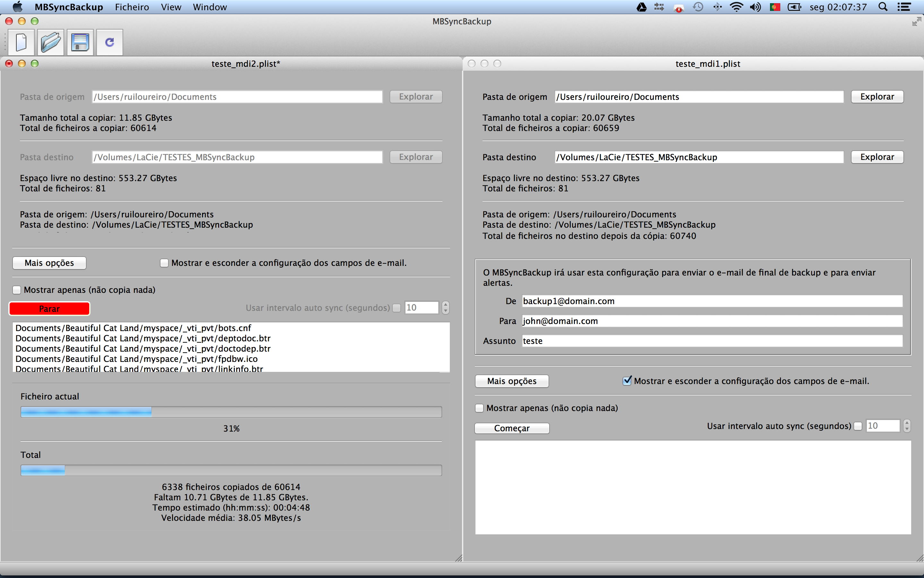This screenshot has height=578, width=924.
Task: Select log line ending with doctodep.btr
Action: pyautogui.click(x=143, y=349)
